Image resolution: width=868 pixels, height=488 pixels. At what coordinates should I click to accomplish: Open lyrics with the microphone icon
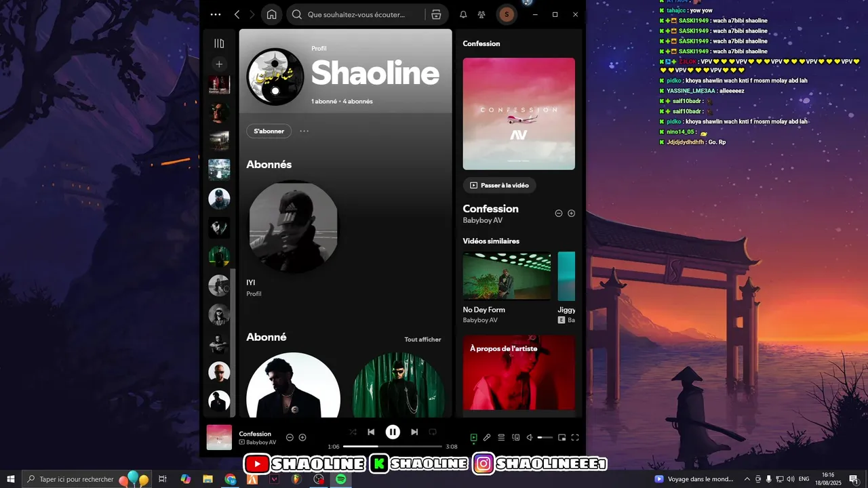coord(487,437)
